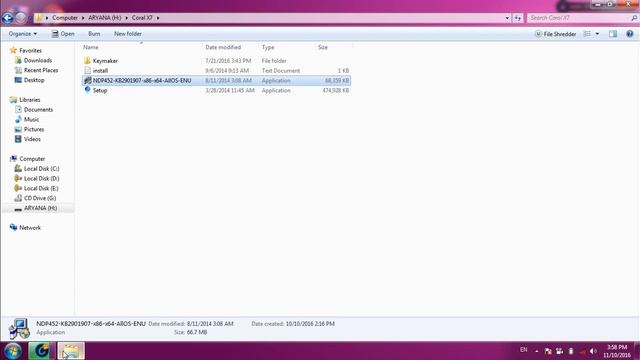Screen dimensions: 640x360
Task: Expand arrow after Corel X7 breadcrumb
Action: [x=158, y=18]
